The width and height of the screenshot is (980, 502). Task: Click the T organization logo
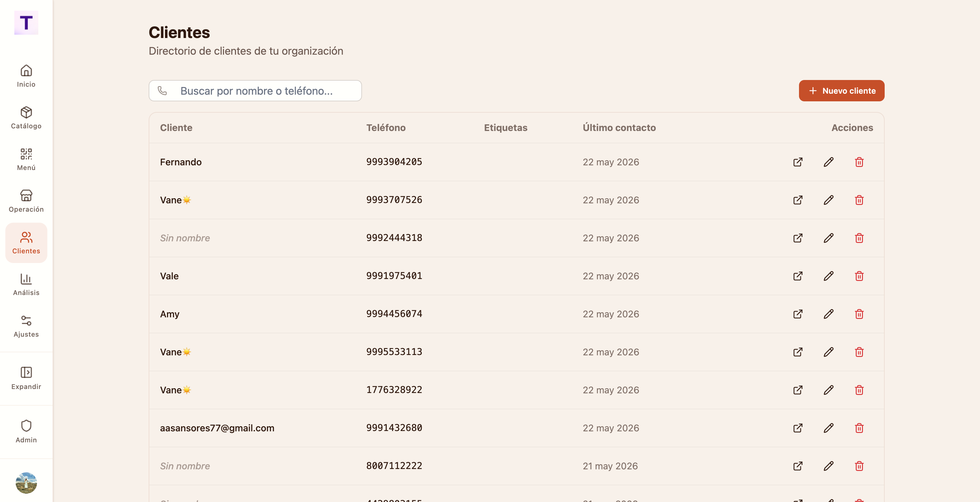click(x=26, y=23)
